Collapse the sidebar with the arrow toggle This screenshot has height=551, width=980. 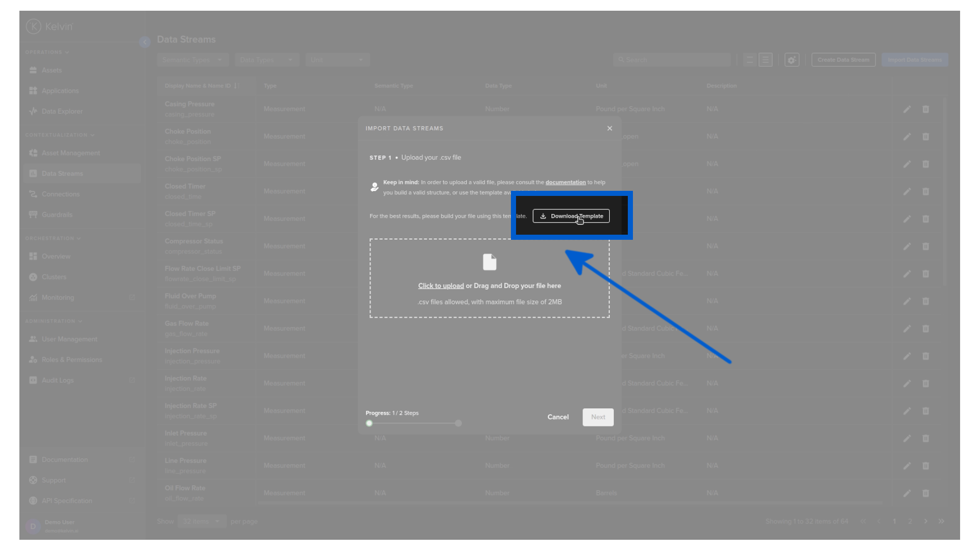pos(144,42)
